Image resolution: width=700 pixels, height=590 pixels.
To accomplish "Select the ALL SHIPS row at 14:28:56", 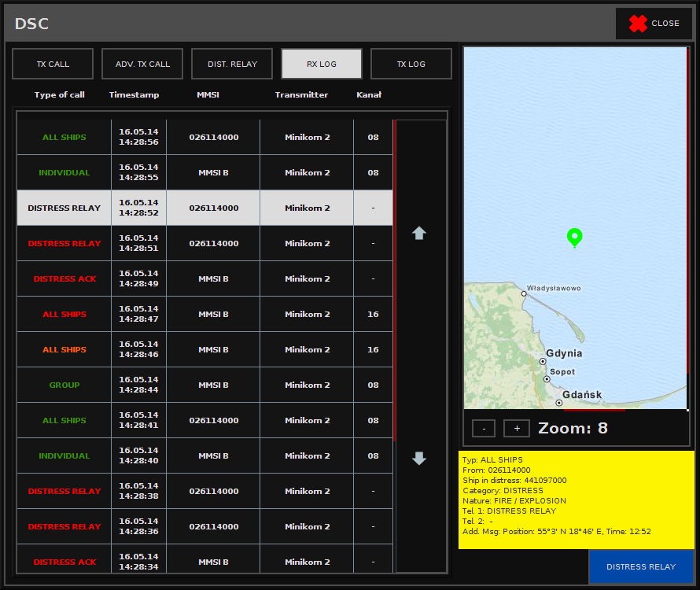I will [205, 137].
